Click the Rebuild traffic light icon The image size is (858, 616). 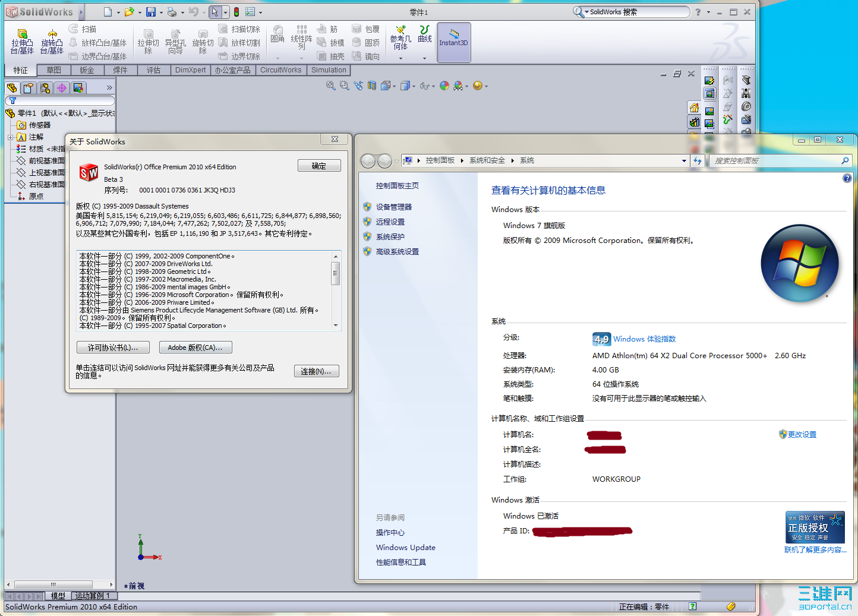[x=236, y=12]
